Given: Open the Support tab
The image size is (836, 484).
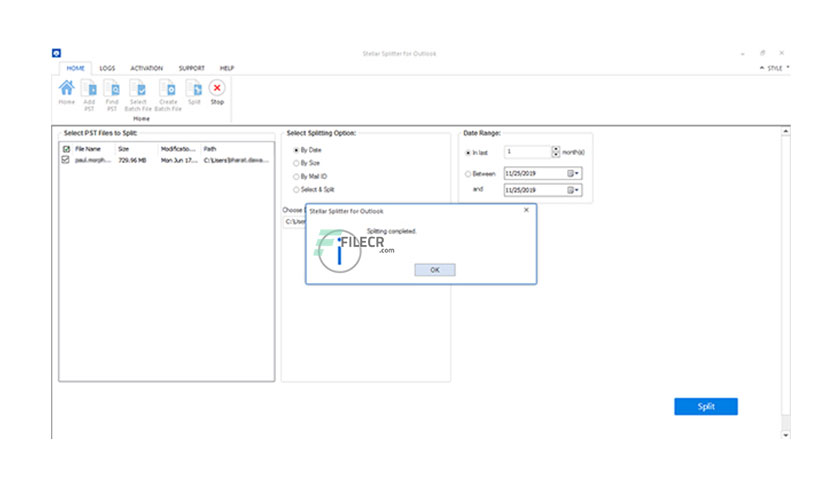Looking at the screenshot, I should coord(191,68).
